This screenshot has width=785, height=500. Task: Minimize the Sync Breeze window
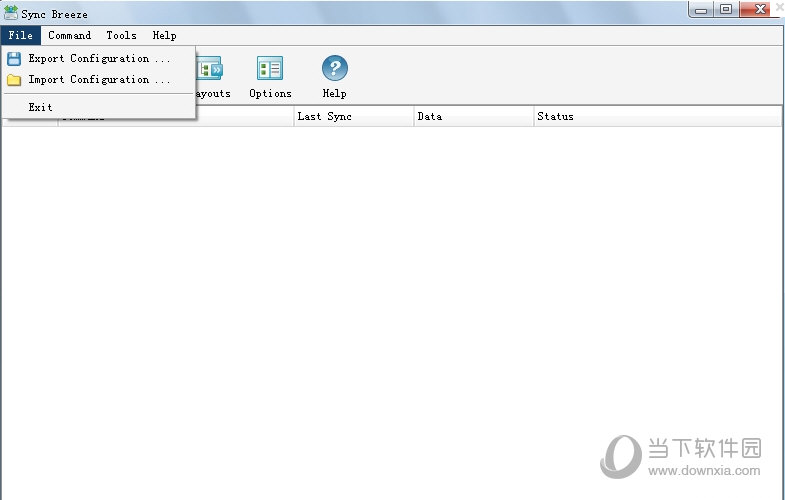701,10
